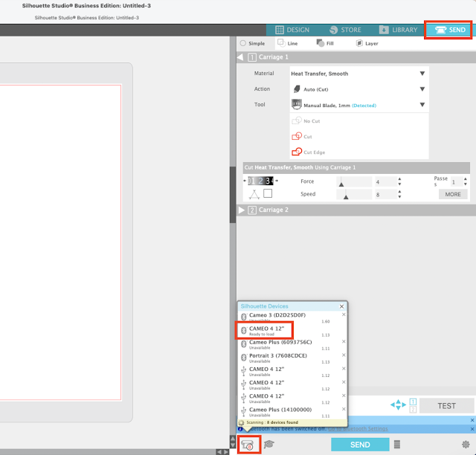This screenshot has width=476, height=455.
Task: Click the MORE button
Action: point(453,194)
